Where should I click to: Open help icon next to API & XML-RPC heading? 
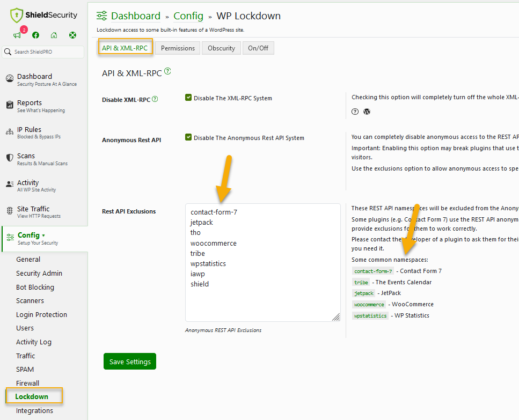point(168,71)
